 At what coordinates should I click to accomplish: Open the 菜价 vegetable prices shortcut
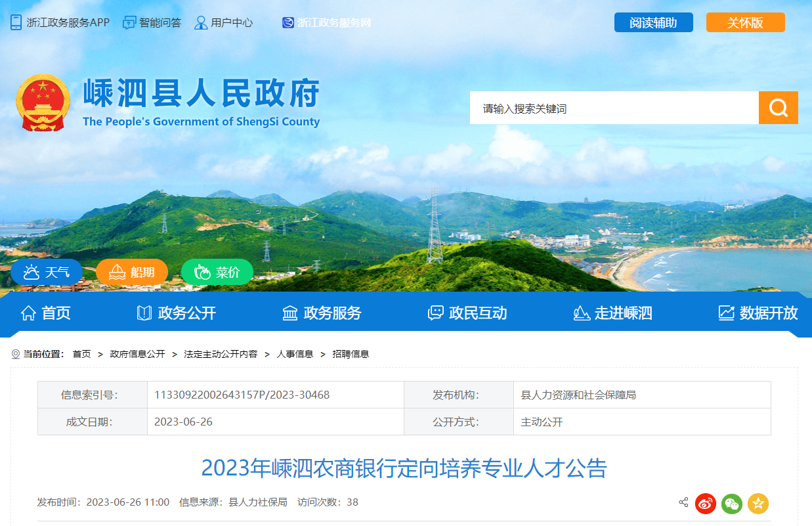point(217,272)
